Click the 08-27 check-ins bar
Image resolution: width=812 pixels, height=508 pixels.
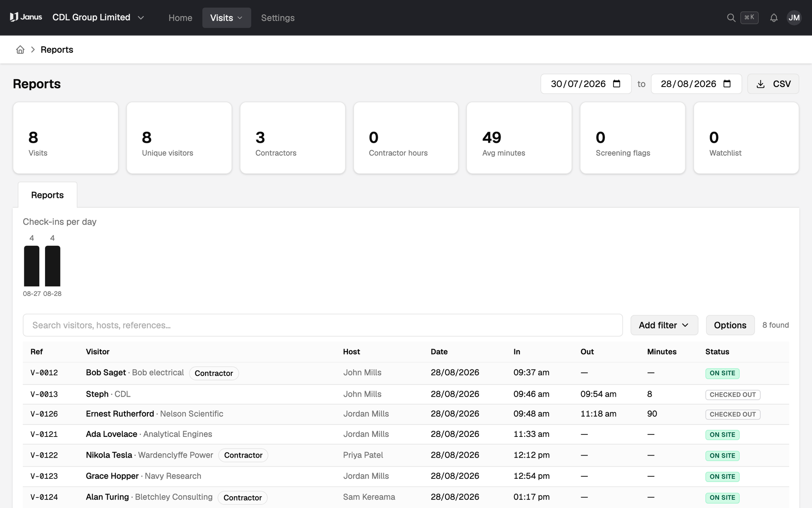click(x=32, y=266)
